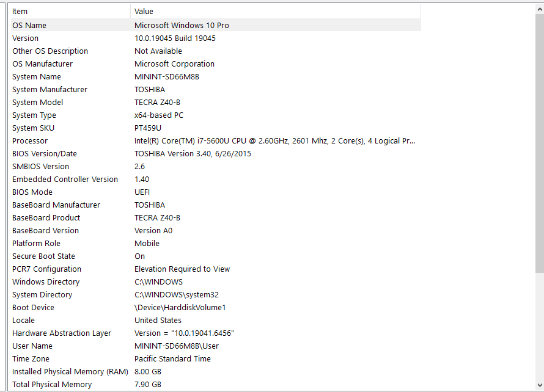Viewport: 544px width, 392px height.
Task: Click the value 'MININT-SD66M8B\User'
Action: (177, 346)
